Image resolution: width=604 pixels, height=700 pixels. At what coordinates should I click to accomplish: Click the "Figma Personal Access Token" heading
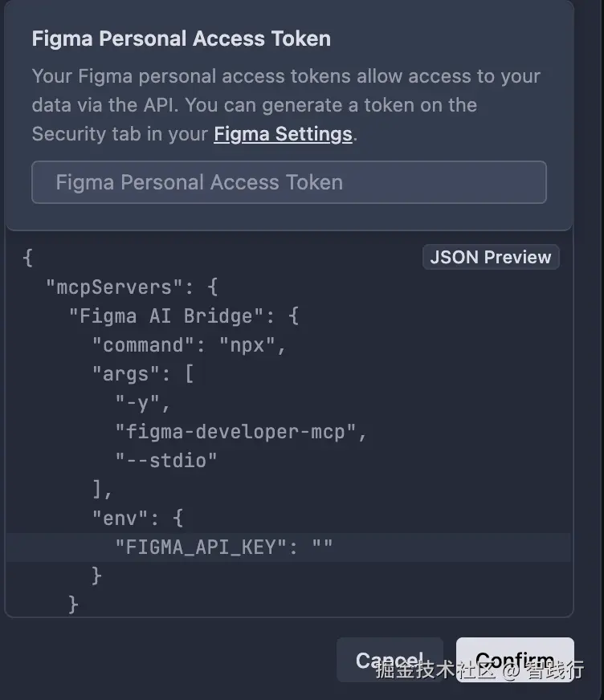click(181, 39)
